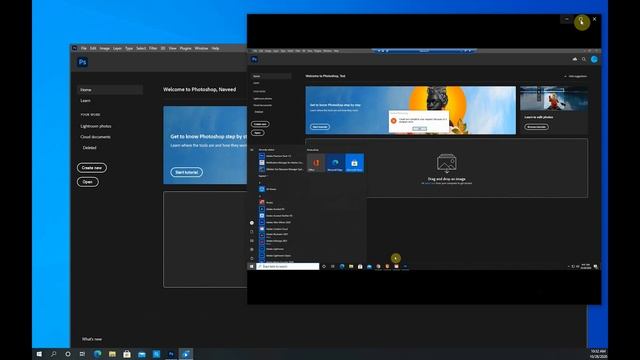The width and height of the screenshot is (640, 360).
Task: Click Start button in the video's inner taskbar
Action: coord(251,266)
